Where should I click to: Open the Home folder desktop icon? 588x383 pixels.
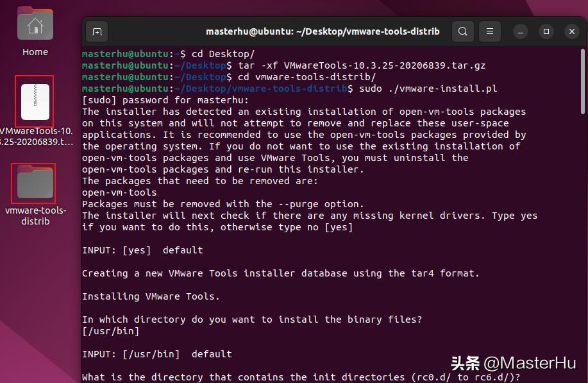tap(35, 23)
